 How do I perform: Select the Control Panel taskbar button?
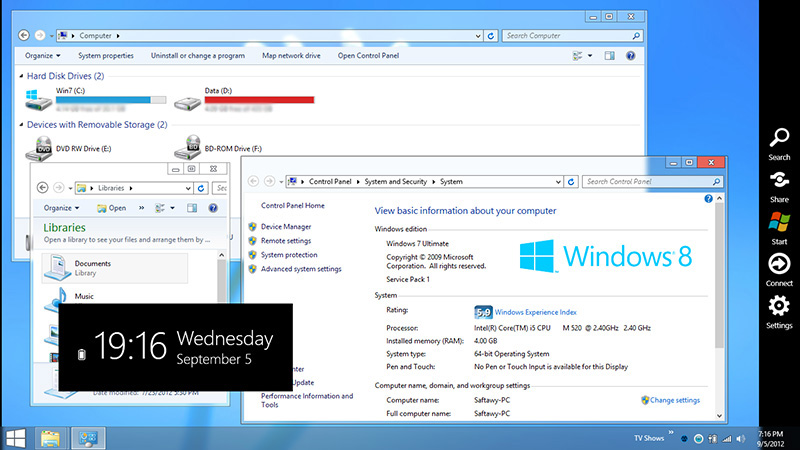pyautogui.click(x=88, y=438)
